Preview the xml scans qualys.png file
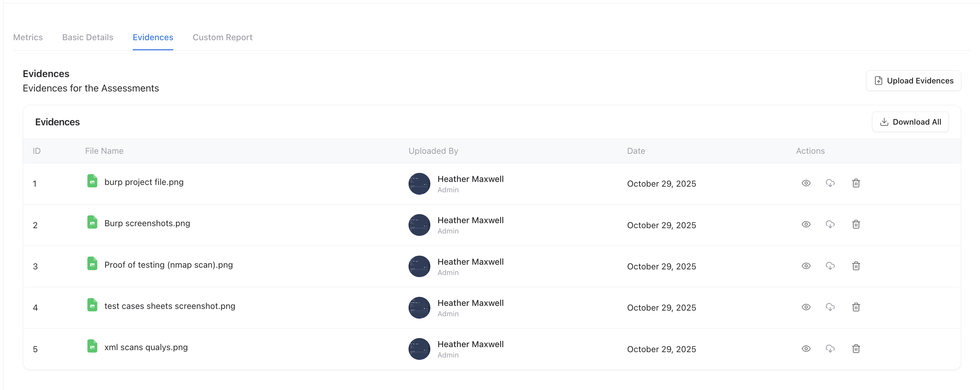 pos(806,348)
